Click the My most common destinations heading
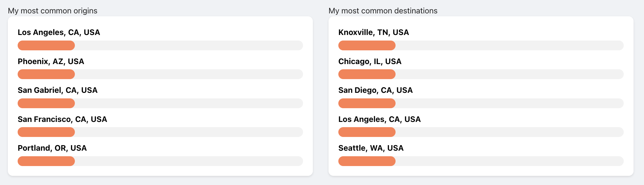644x185 pixels. click(383, 11)
